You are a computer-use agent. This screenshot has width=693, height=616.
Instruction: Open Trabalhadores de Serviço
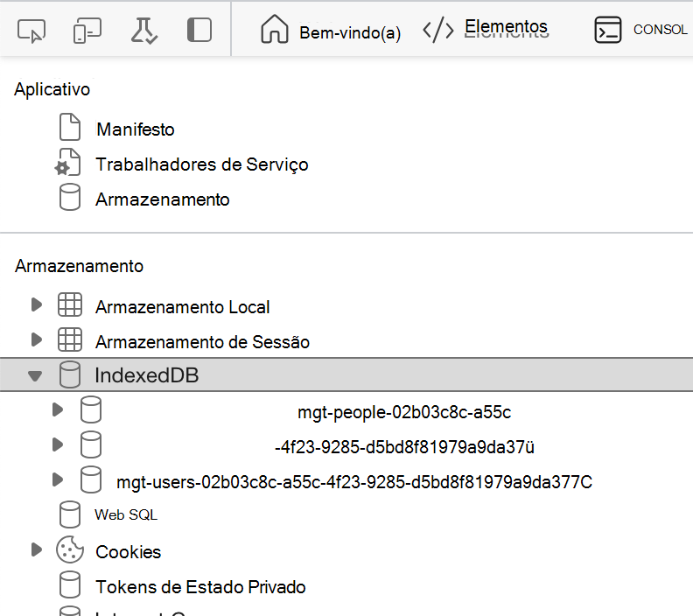coord(202,164)
